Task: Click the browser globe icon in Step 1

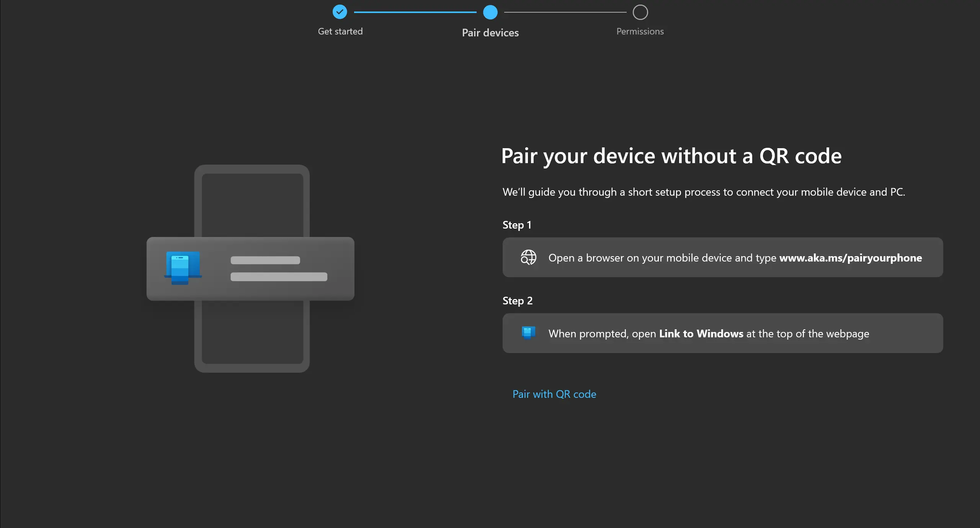Action: pyautogui.click(x=528, y=257)
